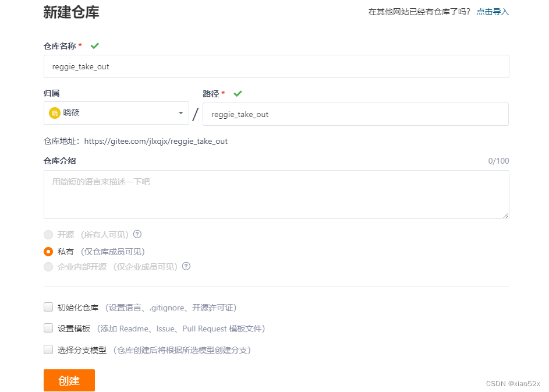
Task: Click the help icon next to 开源 option
Action: pos(137,234)
